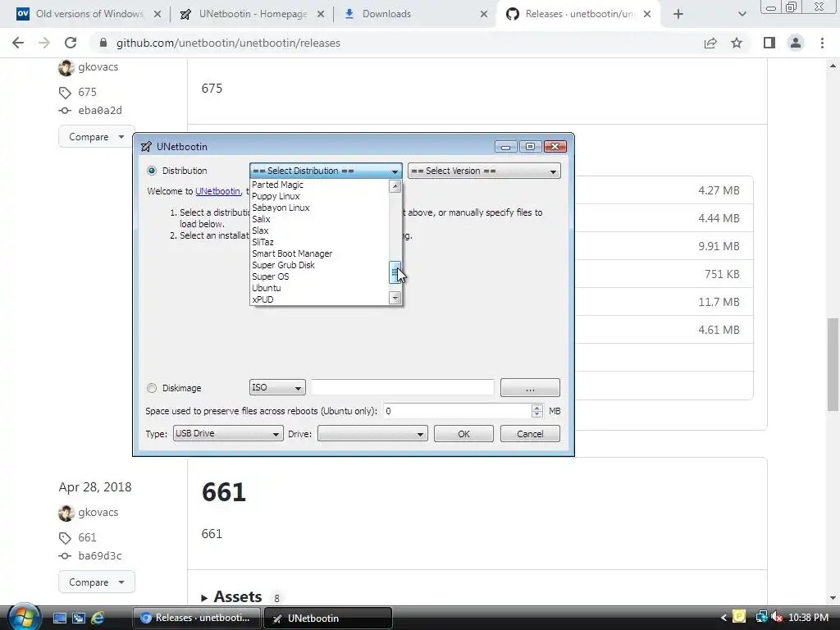Open a new browser tab

point(678,14)
